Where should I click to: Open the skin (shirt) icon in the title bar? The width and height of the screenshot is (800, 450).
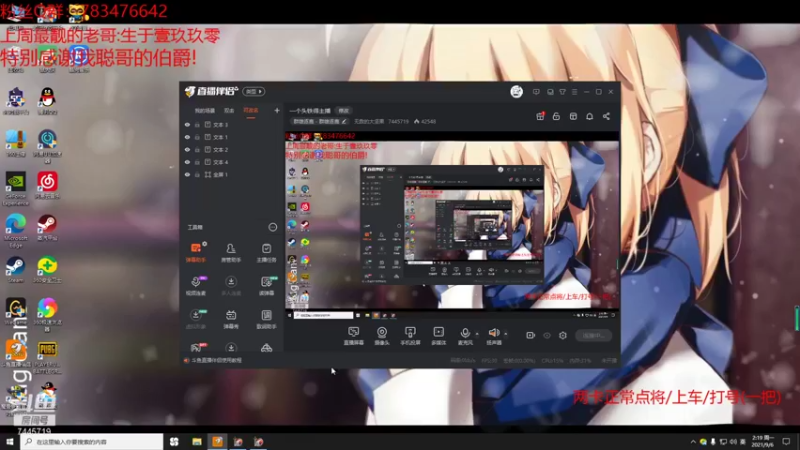562,92
